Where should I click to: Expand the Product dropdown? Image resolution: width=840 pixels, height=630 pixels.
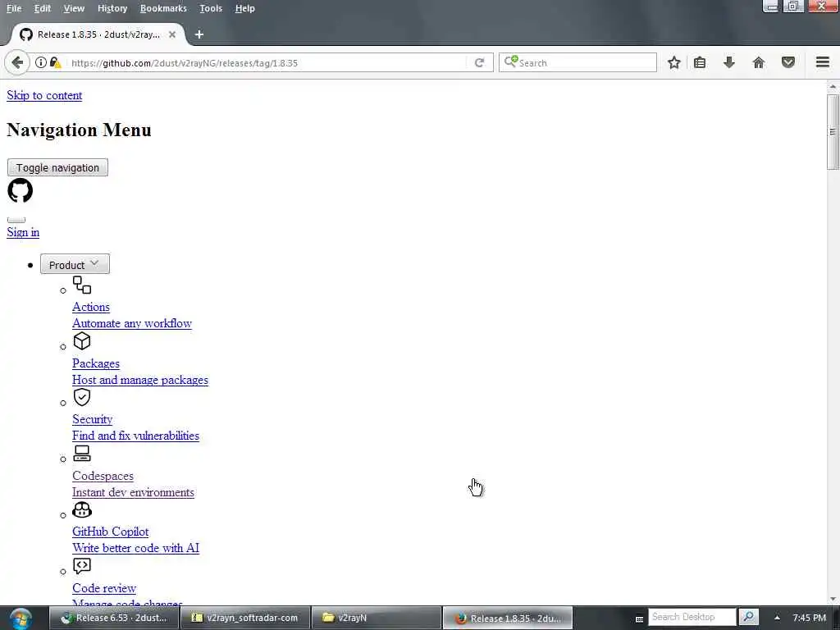75,264
